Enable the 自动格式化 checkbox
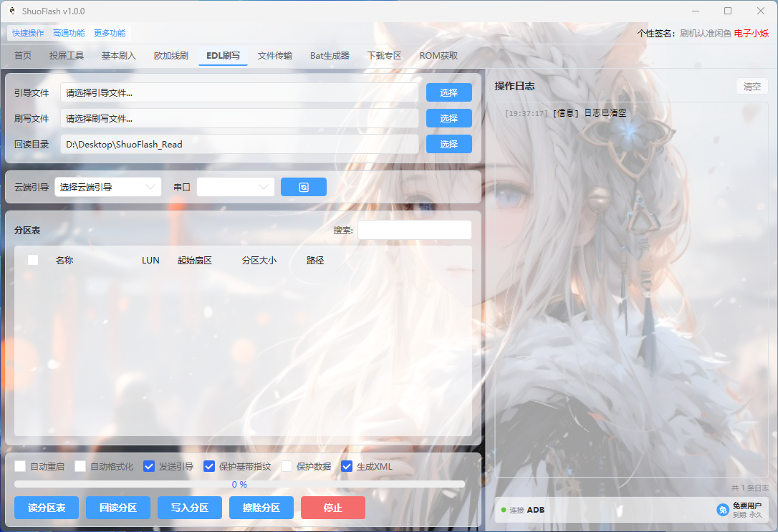This screenshot has height=532, width=778. (80, 466)
